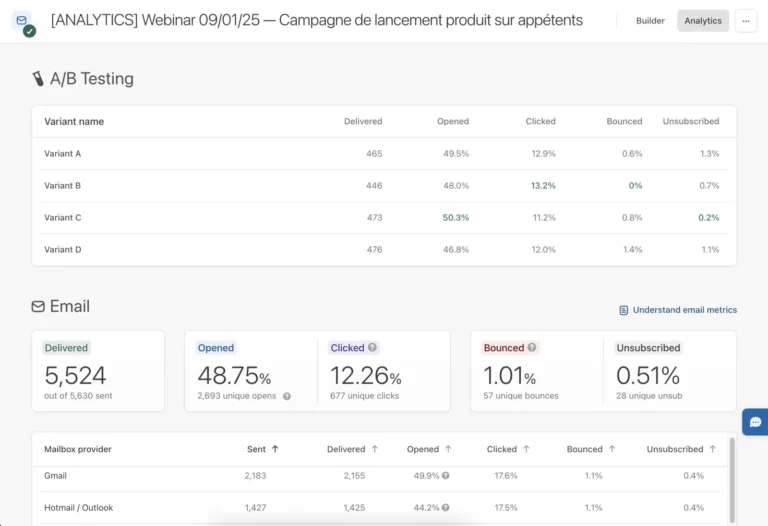Click the document icon beside Understand email metrics

[x=624, y=311]
